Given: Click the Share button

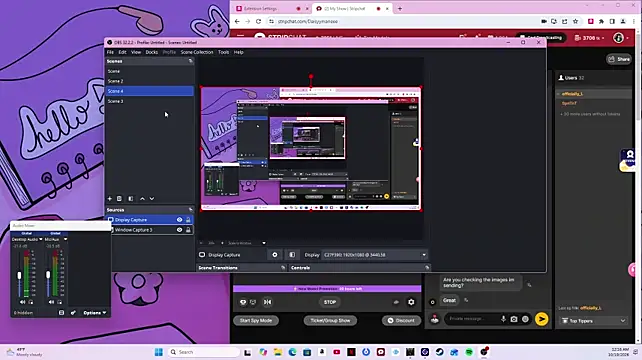Looking at the screenshot, I should click(619, 59).
